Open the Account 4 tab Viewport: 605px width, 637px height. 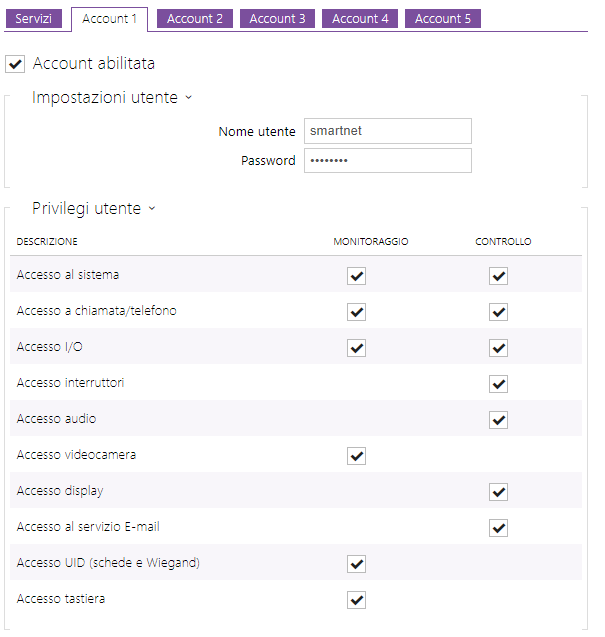(x=360, y=19)
